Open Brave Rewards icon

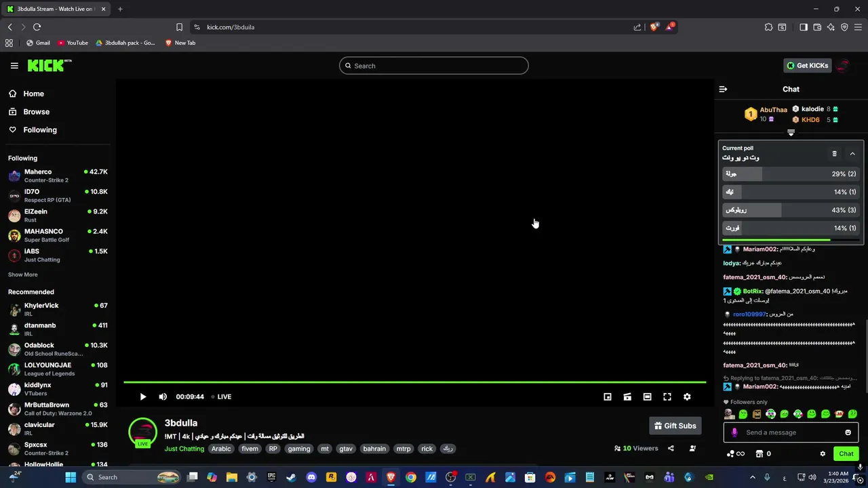(x=670, y=26)
